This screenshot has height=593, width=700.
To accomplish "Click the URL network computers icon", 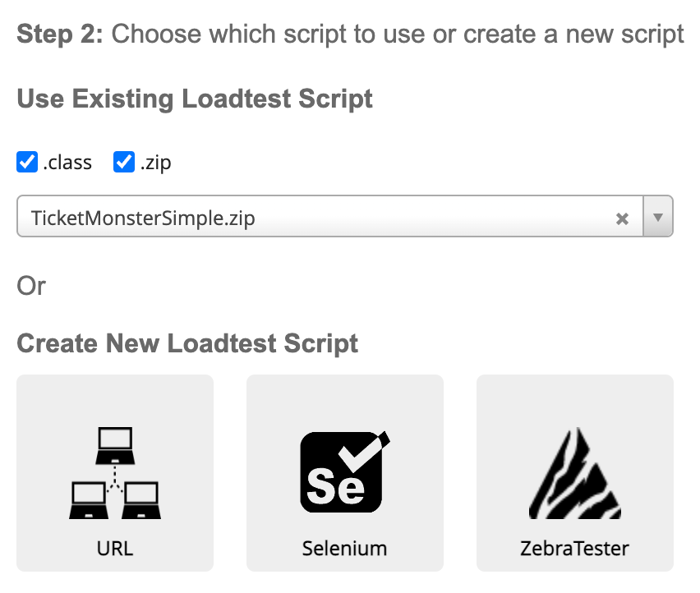I will (115, 473).
